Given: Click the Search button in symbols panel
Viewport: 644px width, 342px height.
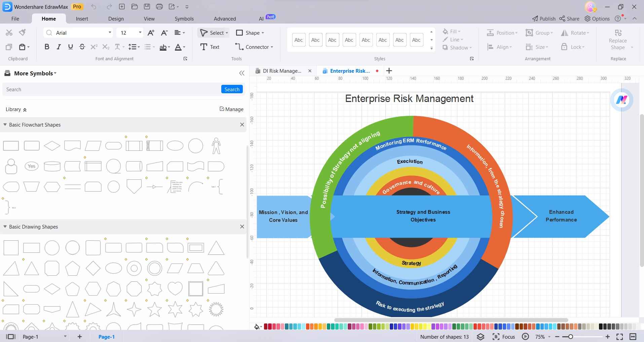Looking at the screenshot, I should pyautogui.click(x=232, y=89).
